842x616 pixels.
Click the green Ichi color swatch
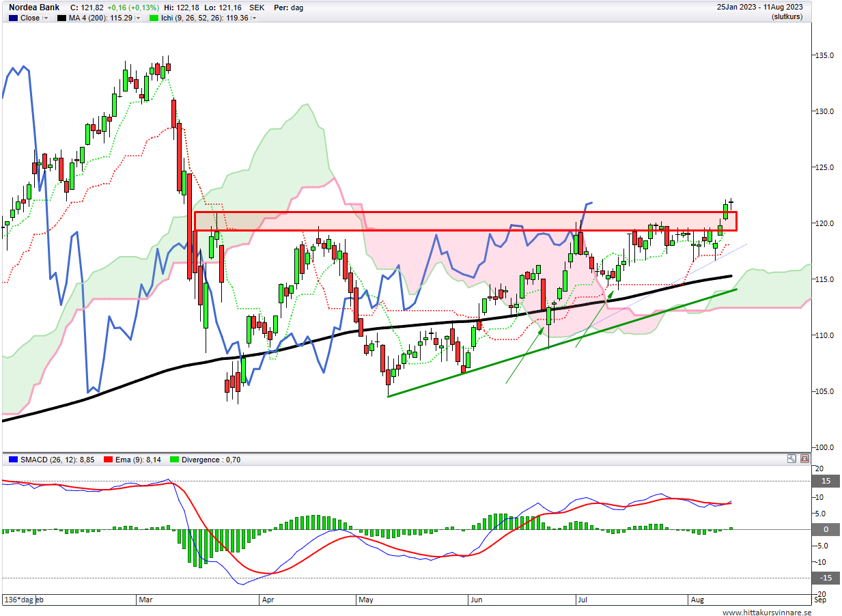[154, 18]
